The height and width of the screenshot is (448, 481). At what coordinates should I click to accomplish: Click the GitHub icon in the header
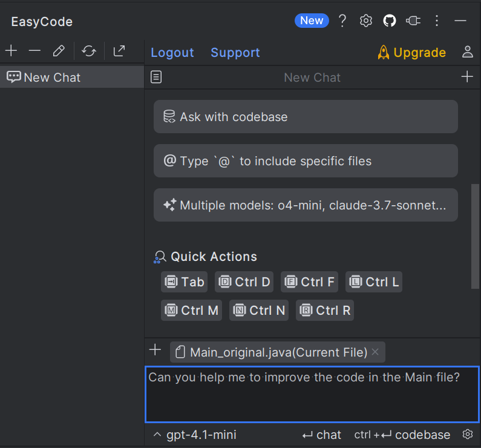[x=390, y=21]
